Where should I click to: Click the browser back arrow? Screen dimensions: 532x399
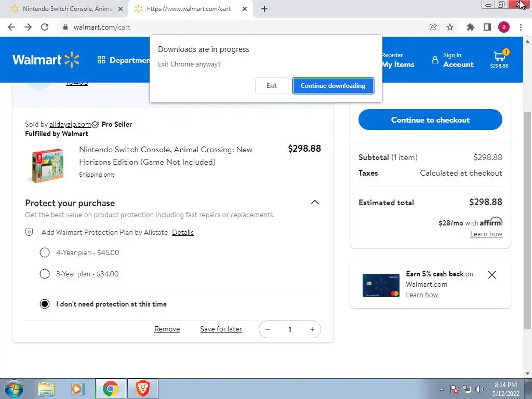coord(11,27)
